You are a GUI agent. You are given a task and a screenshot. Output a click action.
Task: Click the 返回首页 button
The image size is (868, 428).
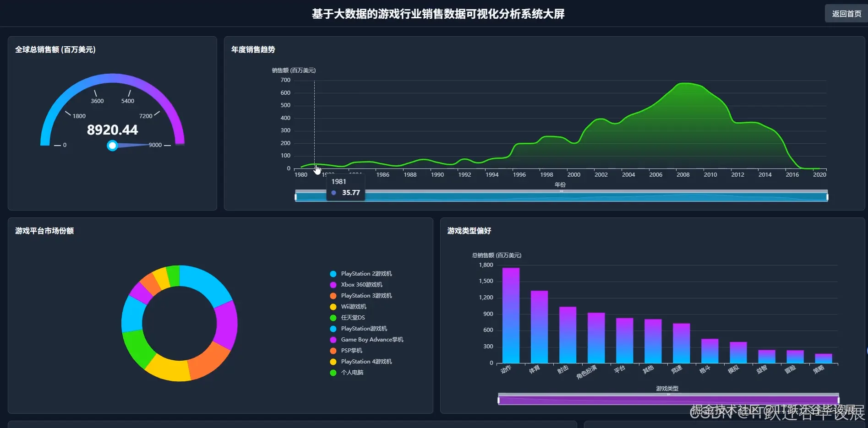[845, 13]
